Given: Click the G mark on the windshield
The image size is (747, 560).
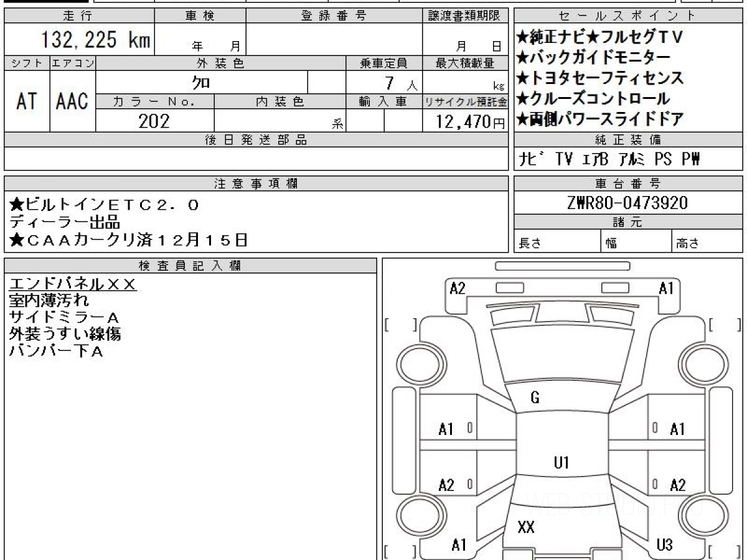Looking at the screenshot, I should pos(535,398).
